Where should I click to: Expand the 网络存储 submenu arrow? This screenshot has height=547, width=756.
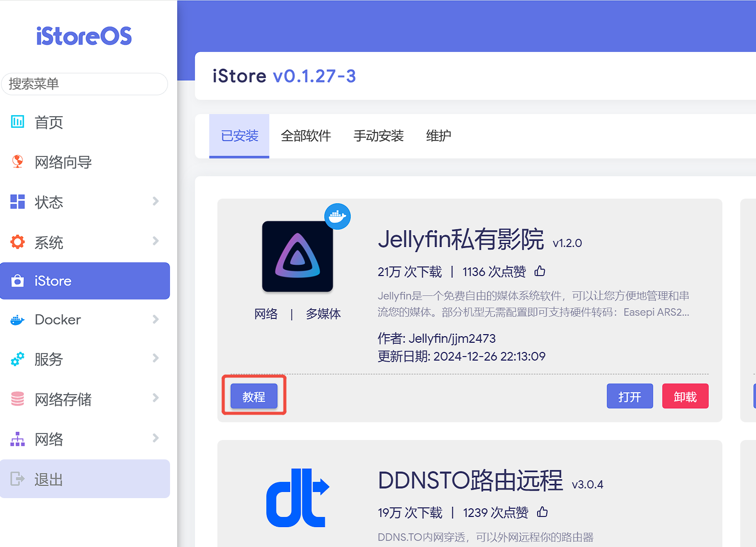pos(156,398)
